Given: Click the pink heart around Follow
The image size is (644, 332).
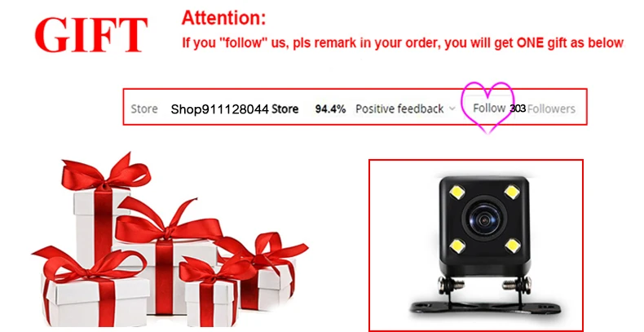Looking at the screenshot, I should pyautogui.click(x=487, y=108).
